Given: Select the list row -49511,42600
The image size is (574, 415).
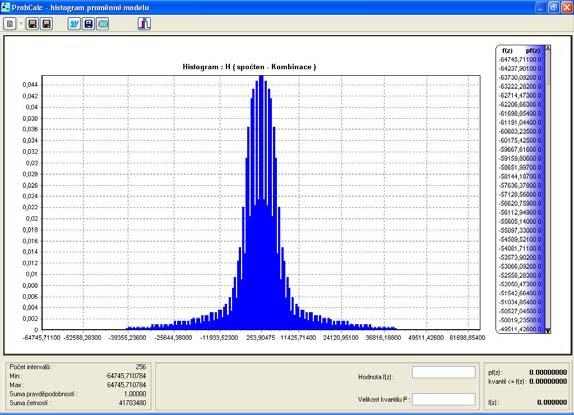Looking at the screenshot, I should pyautogui.click(x=520, y=329).
